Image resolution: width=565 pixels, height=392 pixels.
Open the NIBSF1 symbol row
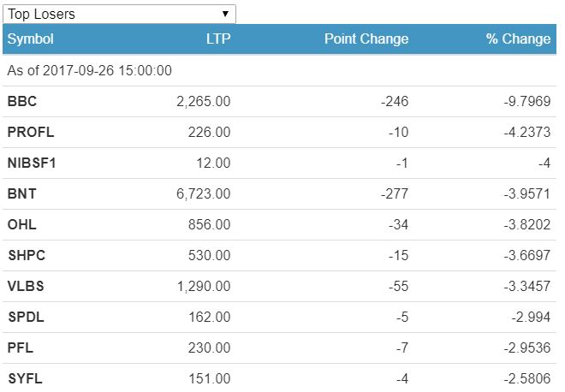point(32,163)
